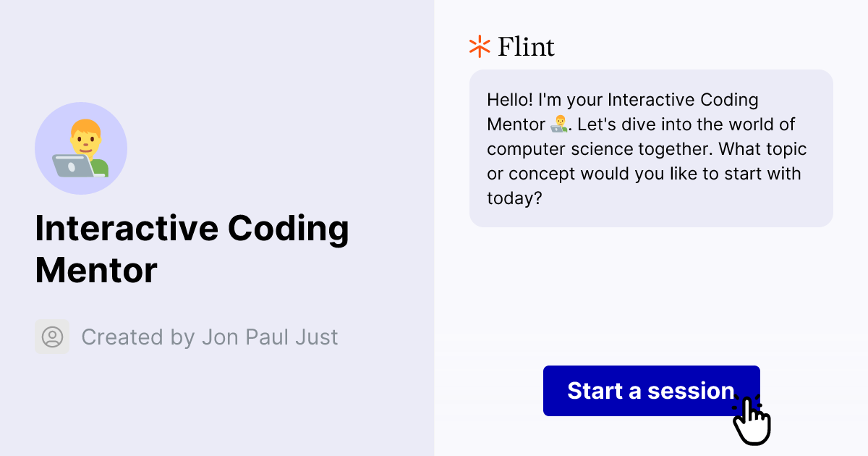Open the circular avatar badge above the title

tap(81, 148)
